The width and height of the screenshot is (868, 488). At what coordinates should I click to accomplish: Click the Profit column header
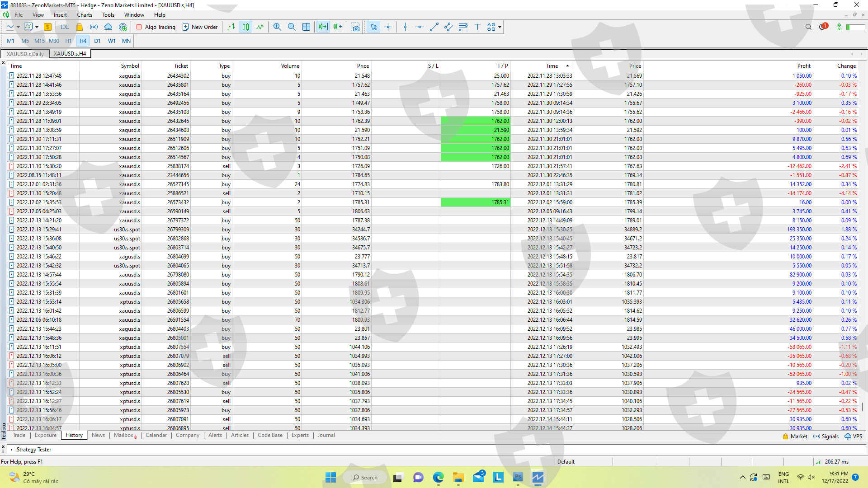point(803,66)
